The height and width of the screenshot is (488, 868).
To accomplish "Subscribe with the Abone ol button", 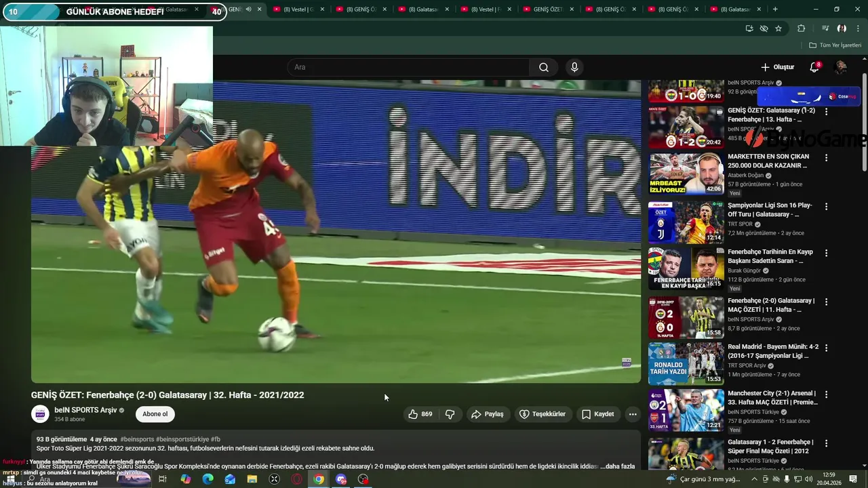I will click(x=155, y=414).
